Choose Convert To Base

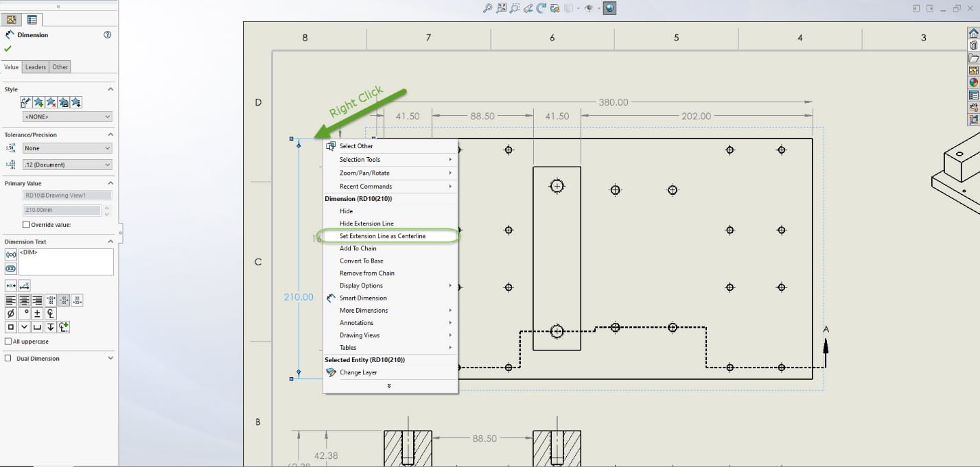click(x=390, y=261)
